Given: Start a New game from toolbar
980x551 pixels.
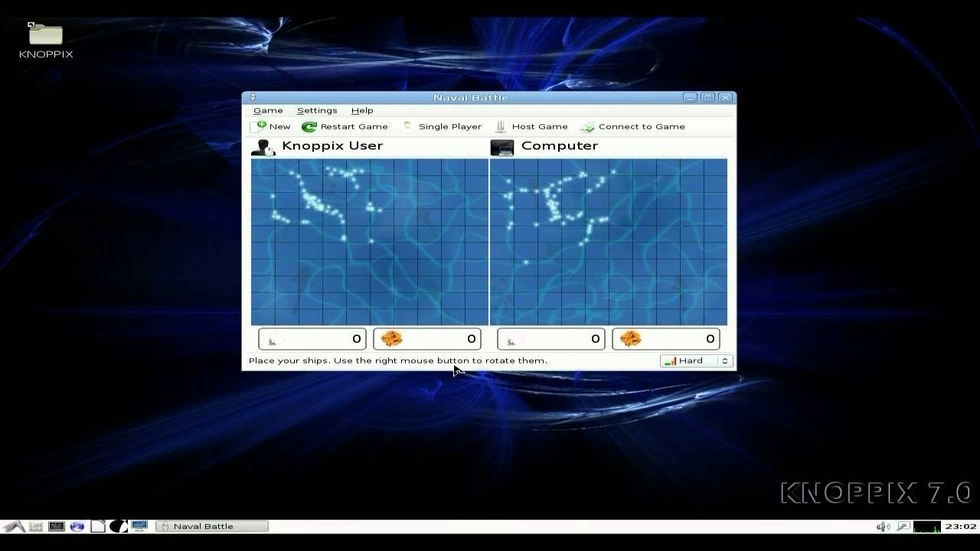Looking at the screenshot, I should tap(271, 126).
